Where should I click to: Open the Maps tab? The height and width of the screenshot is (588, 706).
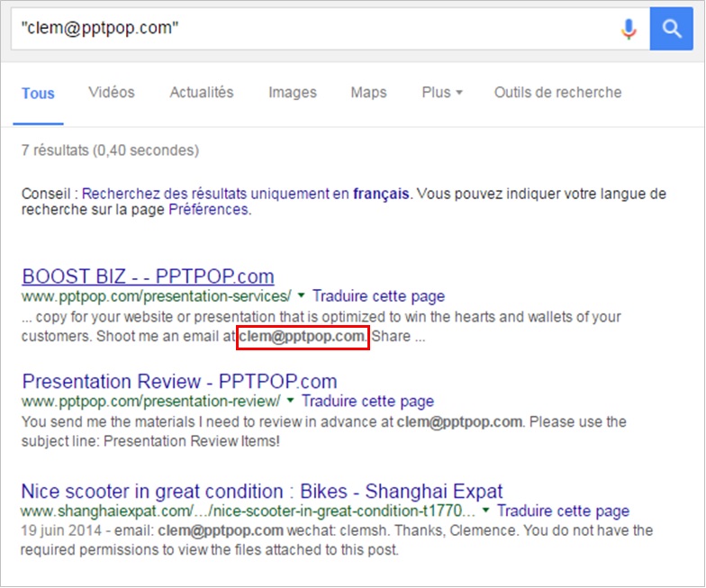point(369,92)
